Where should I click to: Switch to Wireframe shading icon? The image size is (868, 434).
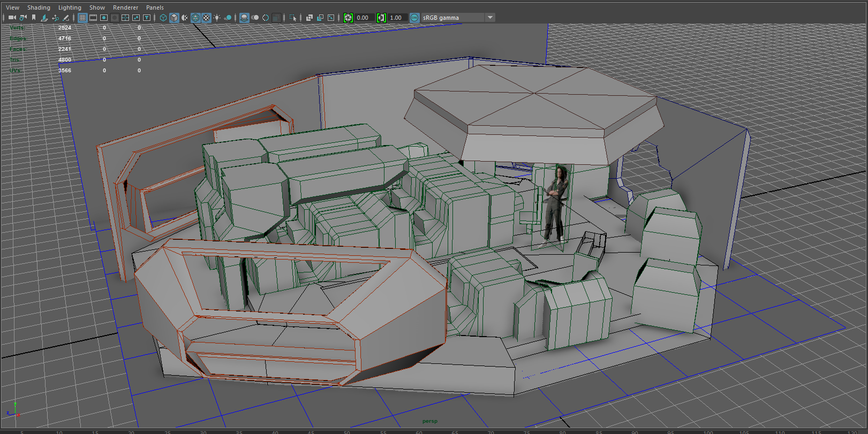[x=163, y=18]
